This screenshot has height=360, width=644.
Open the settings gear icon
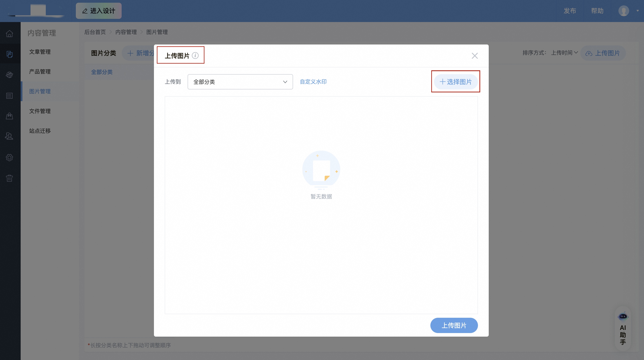tap(9, 157)
